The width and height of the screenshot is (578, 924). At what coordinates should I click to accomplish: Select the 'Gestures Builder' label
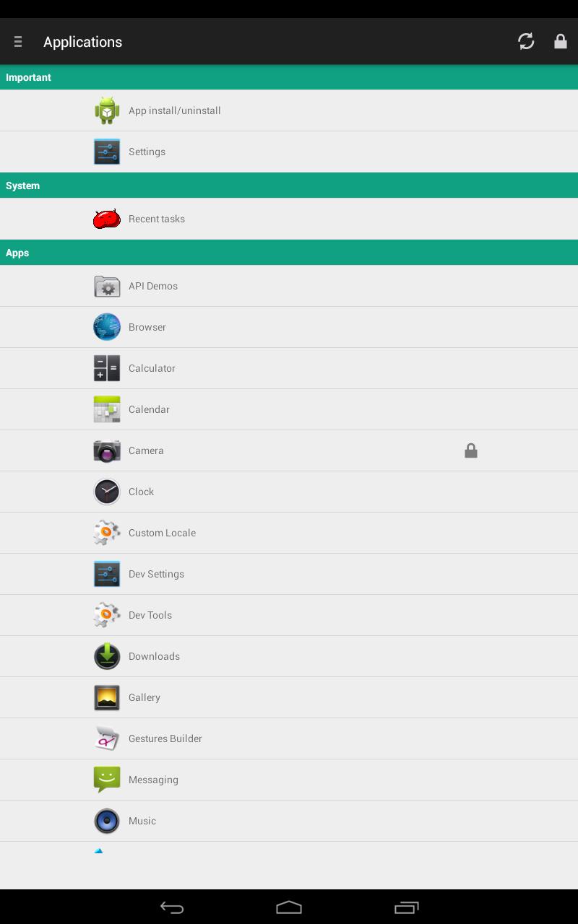pyautogui.click(x=165, y=738)
